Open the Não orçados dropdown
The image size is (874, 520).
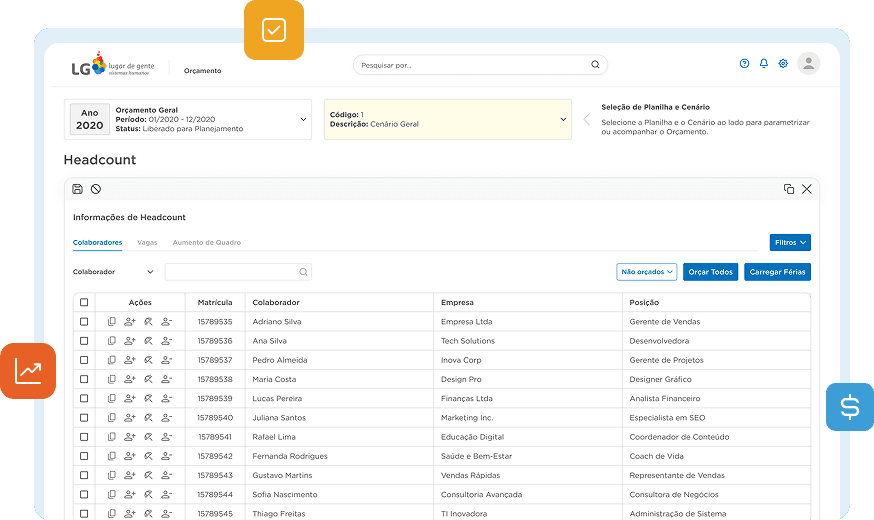647,272
